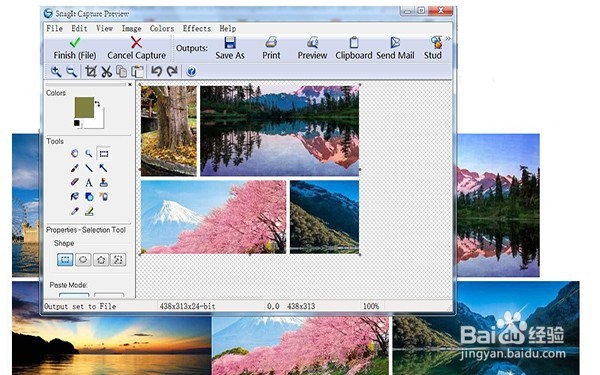Choose freehand selection shape
Viewport: 600px width, 375px height.
coord(118,260)
